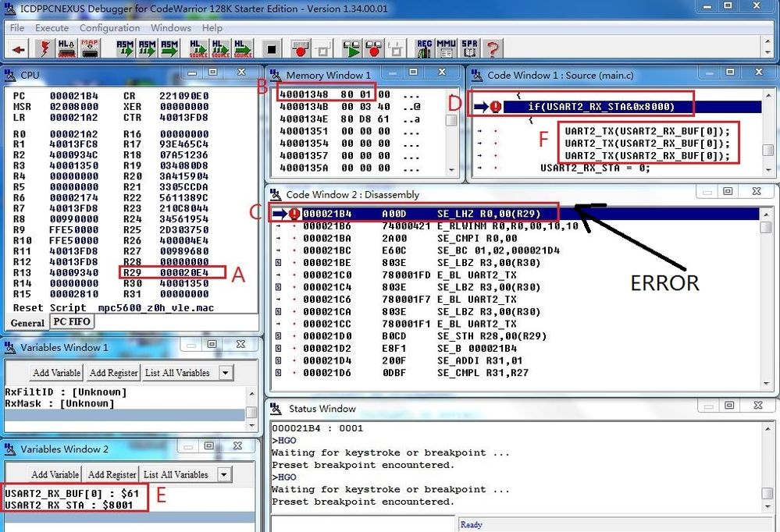Image resolution: width=780 pixels, height=532 pixels.
Task: Click Memory Window 1 scrollbar down arrow
Action: [452, 170]
